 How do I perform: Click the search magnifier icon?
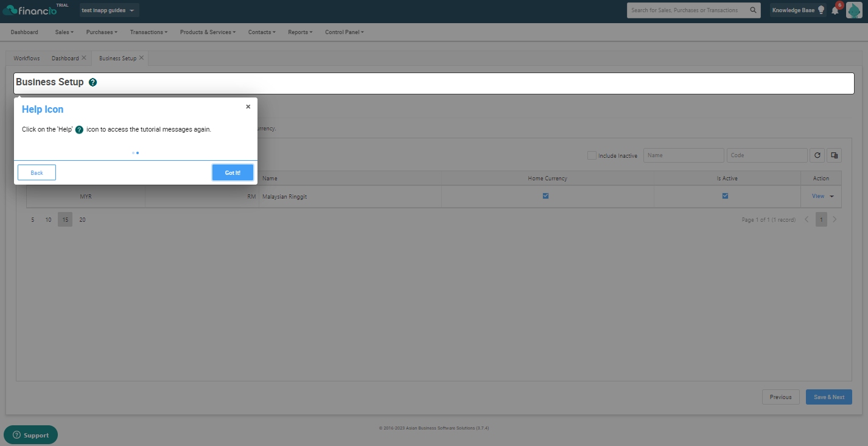pyautogui.click(x=753, y=10)
